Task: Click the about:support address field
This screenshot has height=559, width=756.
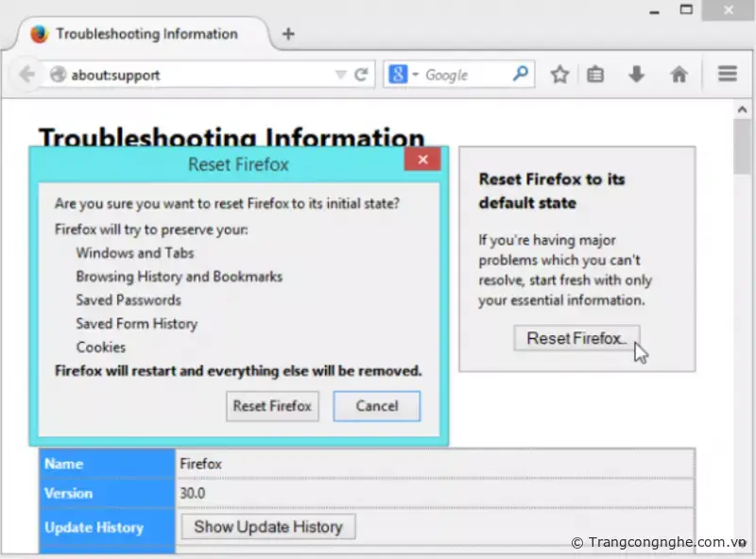Action: point(198,75)
